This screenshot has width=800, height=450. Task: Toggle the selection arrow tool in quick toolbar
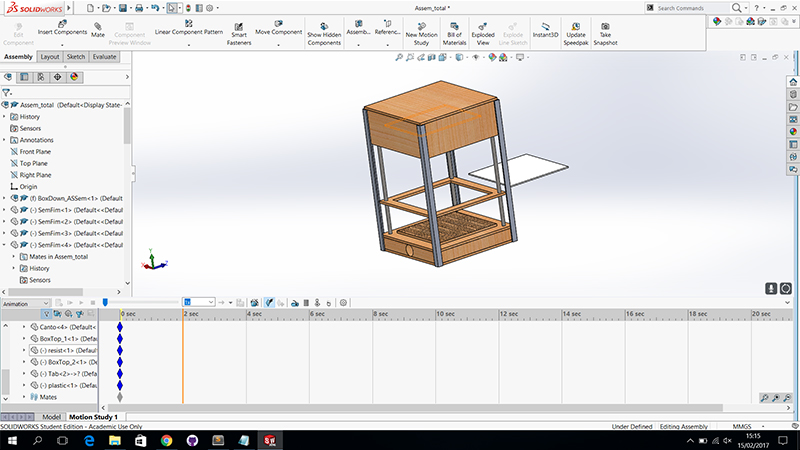172,8
